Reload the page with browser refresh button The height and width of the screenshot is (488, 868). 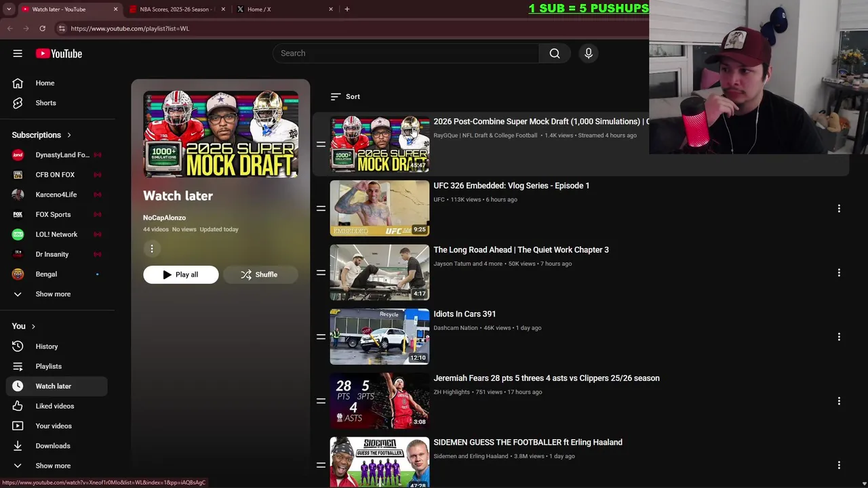point(42,28)
